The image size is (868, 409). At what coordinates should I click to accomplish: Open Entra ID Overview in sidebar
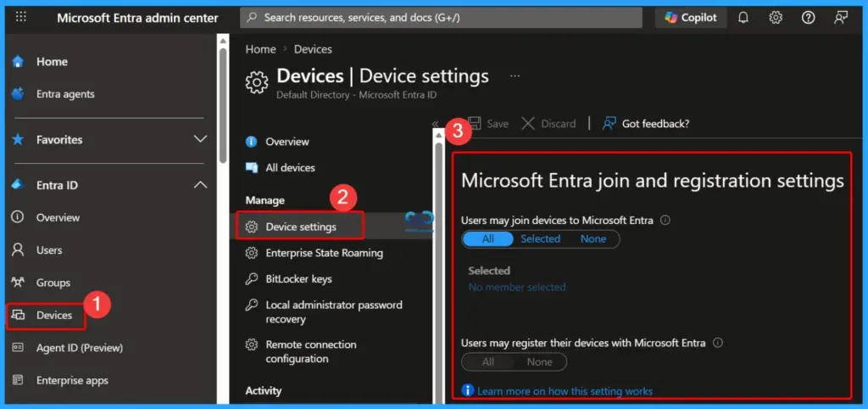click(x=58, y=217)
